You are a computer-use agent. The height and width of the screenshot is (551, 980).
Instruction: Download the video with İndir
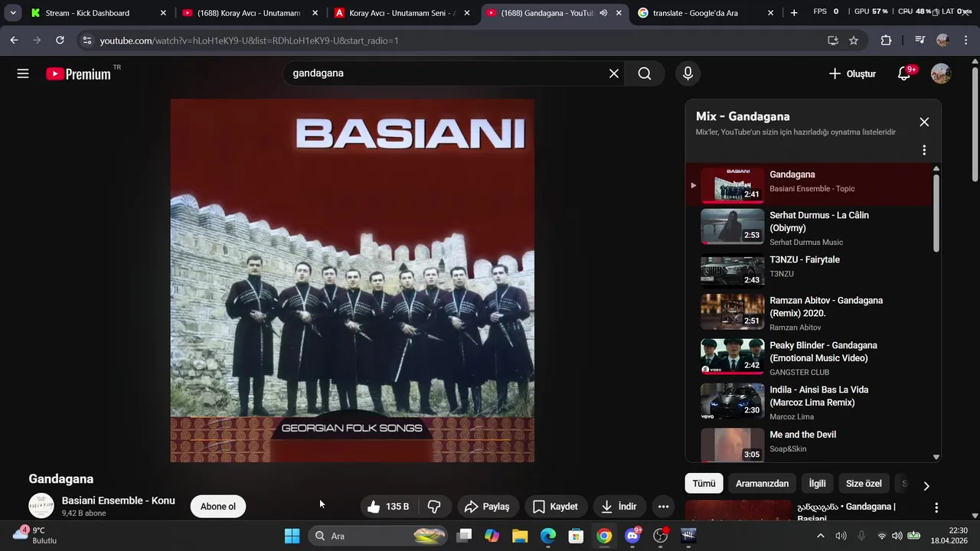619,507
